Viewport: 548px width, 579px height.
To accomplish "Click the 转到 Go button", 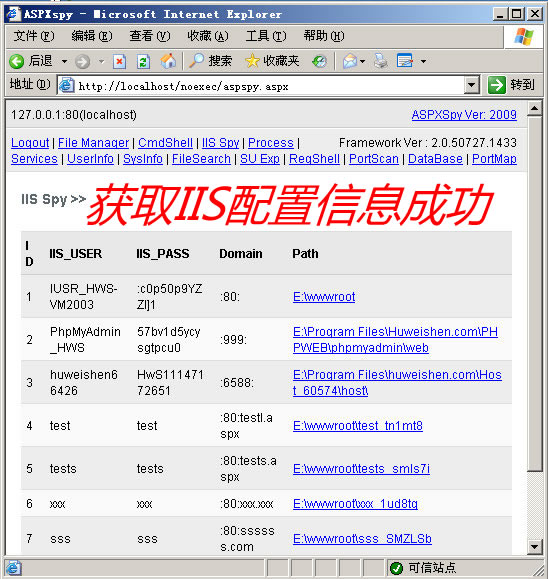I will pos(511,85).
